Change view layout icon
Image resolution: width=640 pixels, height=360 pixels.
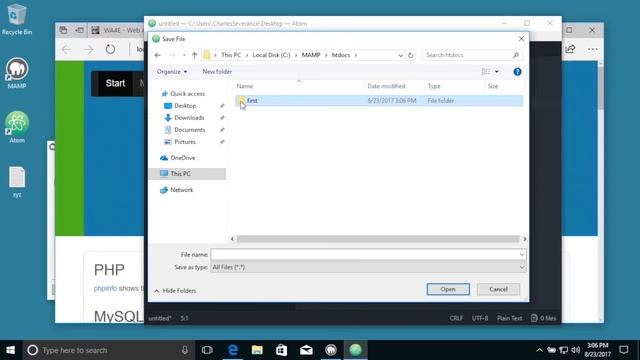(x=486, y=71)
